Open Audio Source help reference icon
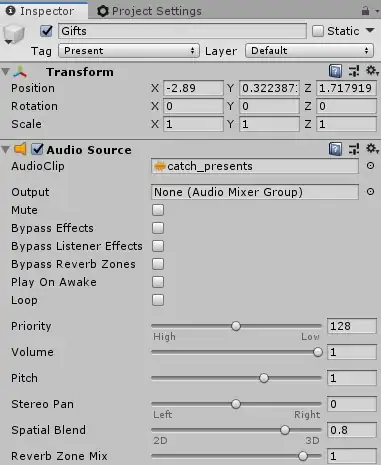Screen dimensions: 381x465 click(335, 149)
